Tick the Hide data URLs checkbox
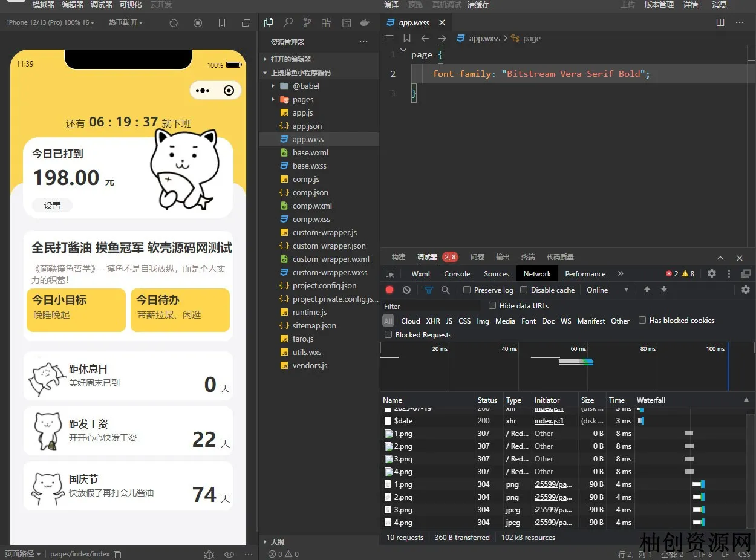756x560 pixels. 492,306
